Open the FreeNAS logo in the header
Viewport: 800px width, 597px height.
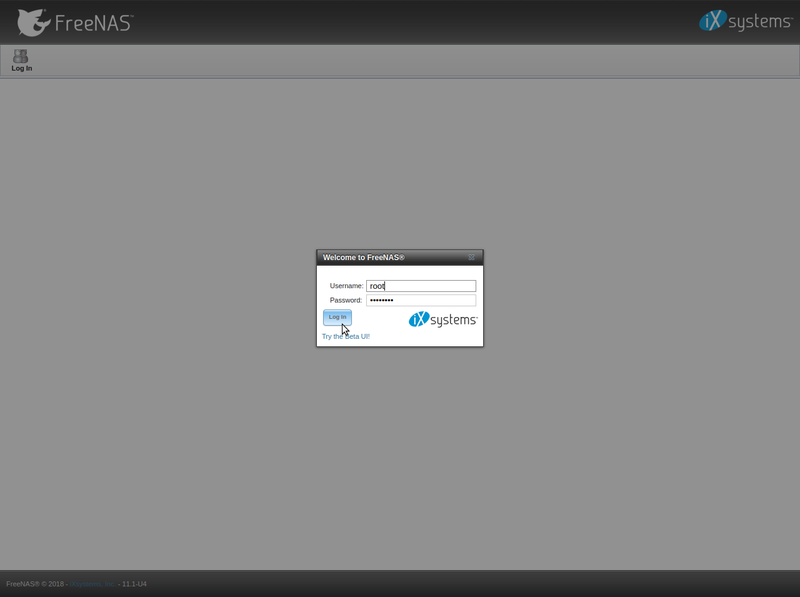coord(74,22)
